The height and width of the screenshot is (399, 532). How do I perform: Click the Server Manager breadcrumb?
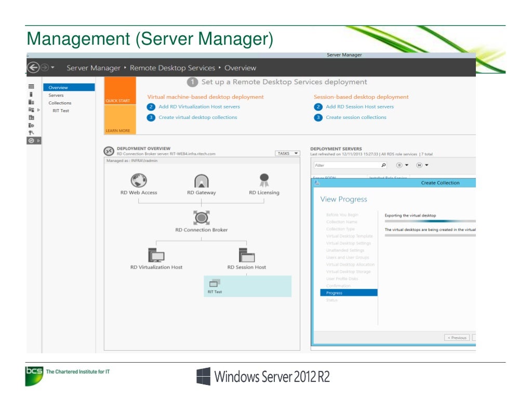pos(94,68)
